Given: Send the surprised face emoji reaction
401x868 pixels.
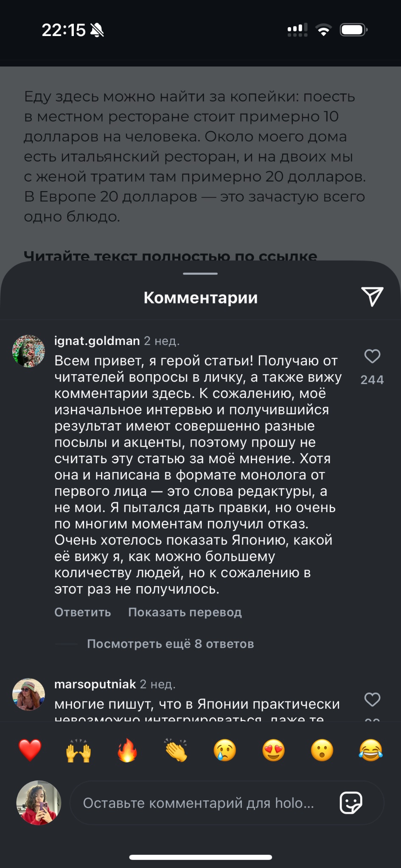Looking at the screenshot, I should 322,751.
